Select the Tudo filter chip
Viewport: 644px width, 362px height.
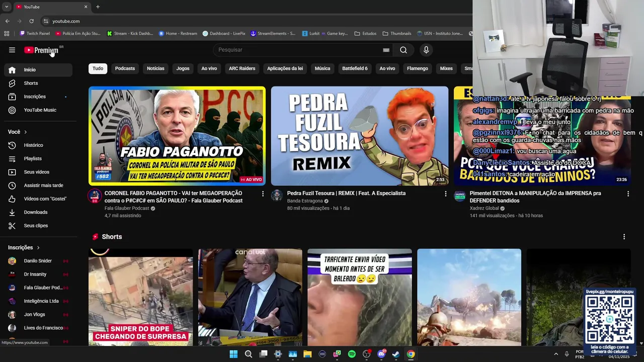pos(98,68)
